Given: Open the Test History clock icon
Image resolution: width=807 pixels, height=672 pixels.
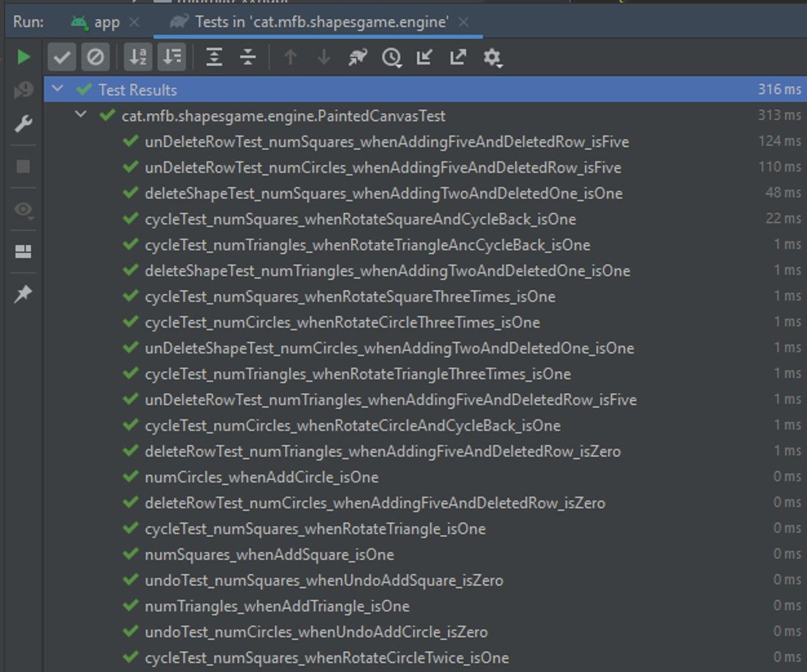Looking at the screenshot, I should coord(391,58).
